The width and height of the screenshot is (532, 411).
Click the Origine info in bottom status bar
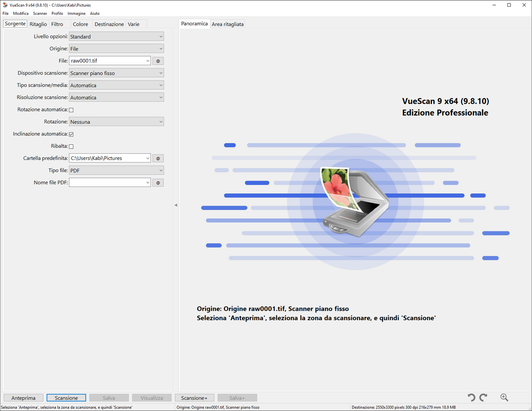tap(218, 407)
